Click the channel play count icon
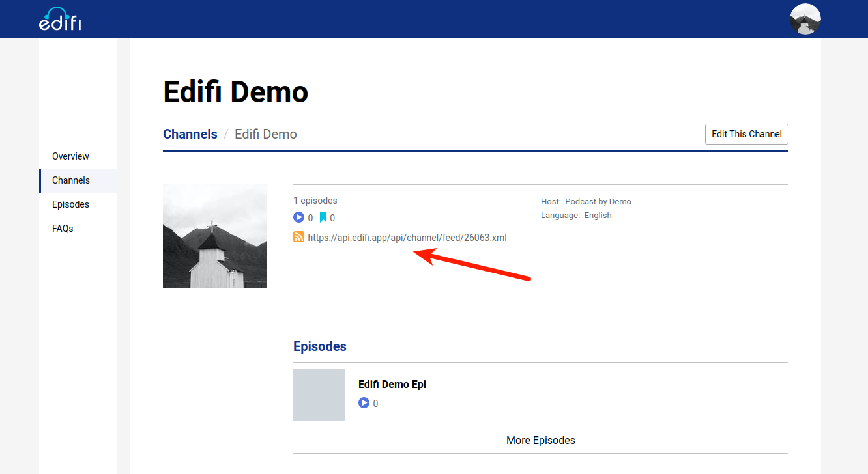The height and width of the screenshot is (474, 868). pos(298,217)
